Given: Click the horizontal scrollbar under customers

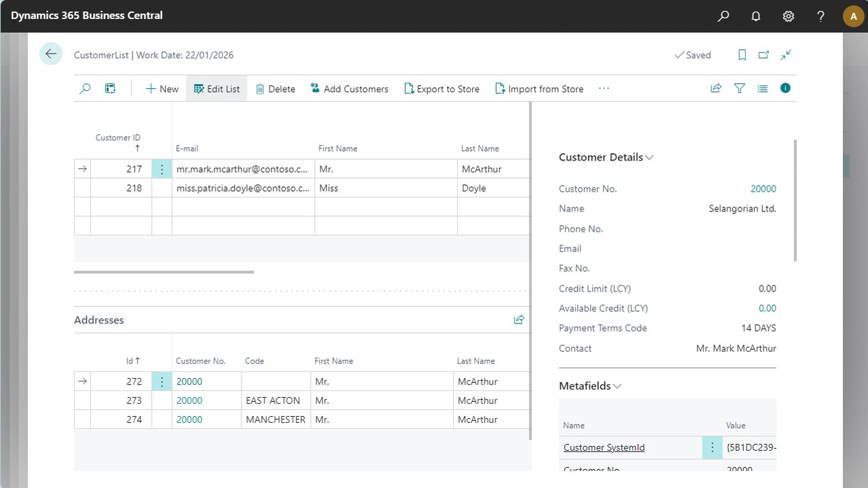Looking at the screenshot, I should click(164, 272).
